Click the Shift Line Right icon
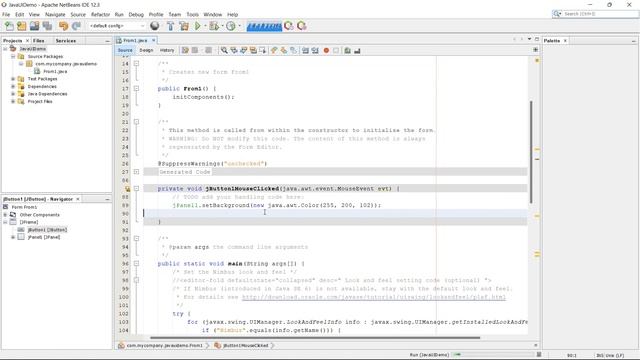Viewport: 640px width, 360px height. (x=315, y=50)
